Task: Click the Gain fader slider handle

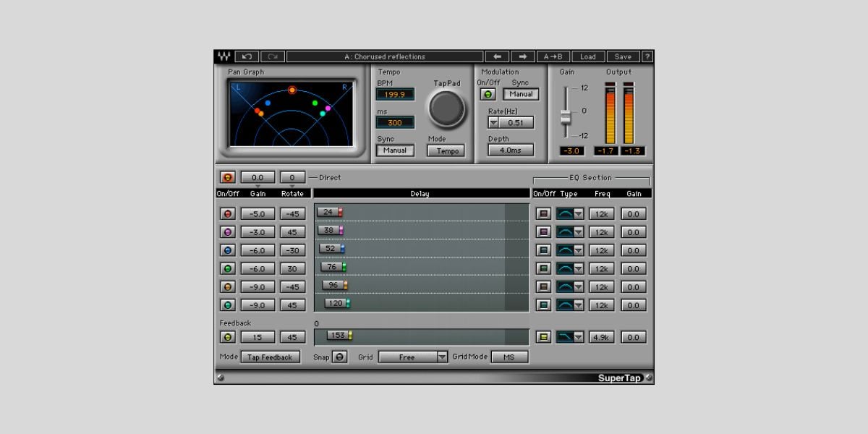Action: [566, 116]
